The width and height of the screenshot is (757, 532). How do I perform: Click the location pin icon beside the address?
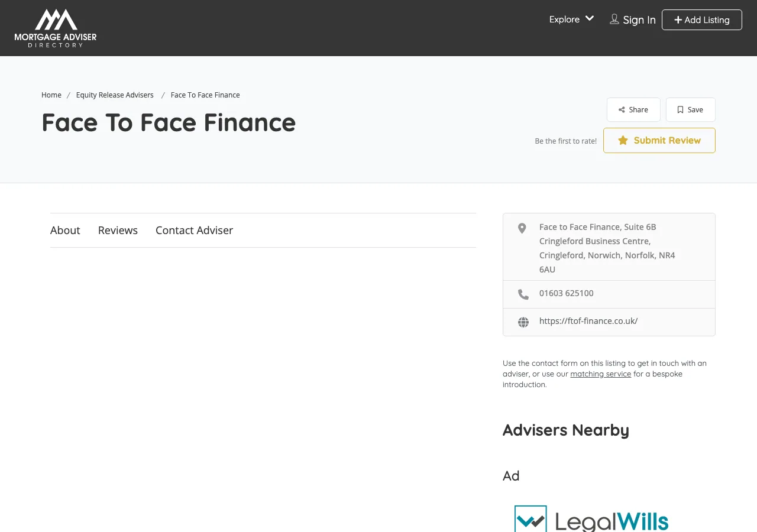[x=522, y=228]
